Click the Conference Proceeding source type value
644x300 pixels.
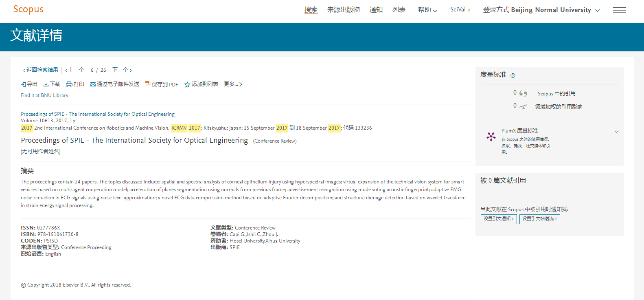(x=86, y=247)
